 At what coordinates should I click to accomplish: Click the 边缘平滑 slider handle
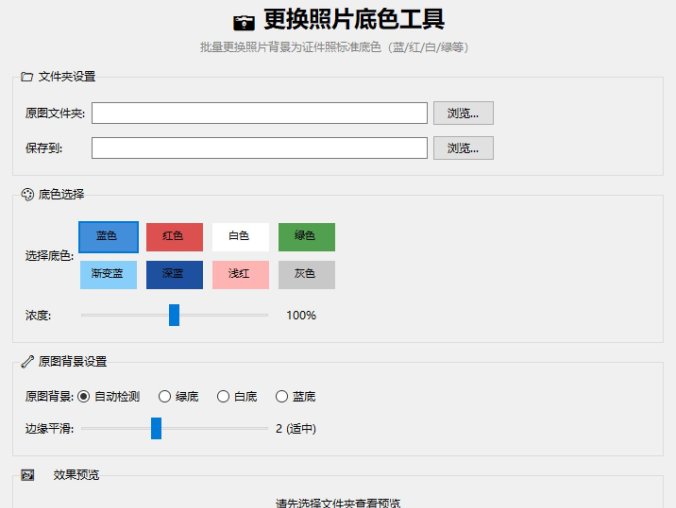click(156, 428)
